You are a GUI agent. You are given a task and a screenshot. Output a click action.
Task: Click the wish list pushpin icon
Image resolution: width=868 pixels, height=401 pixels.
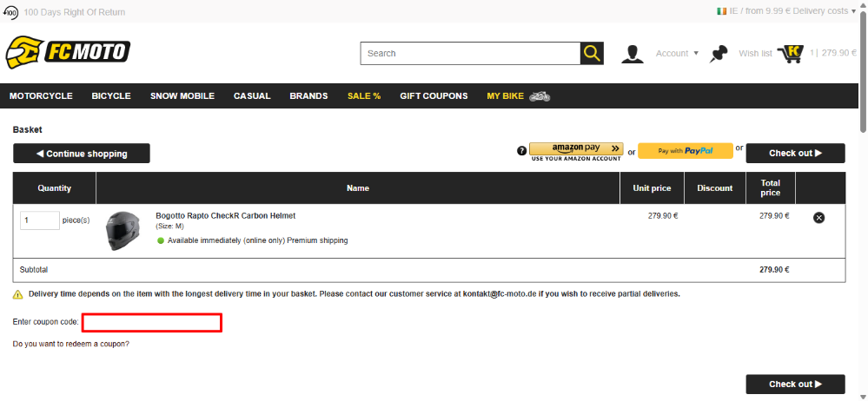pos(719,54)
